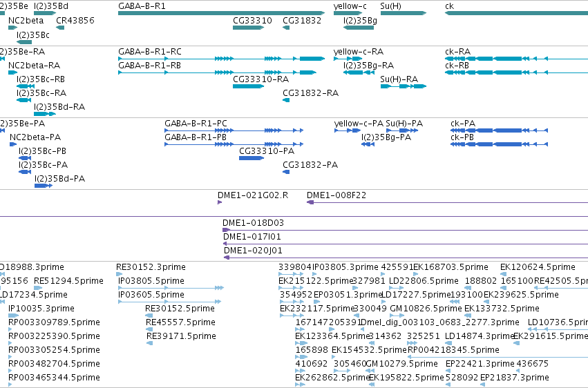Select the DME1-017I01 BAC label
This screenshot has height=388, width=588.
click(252, 237)
